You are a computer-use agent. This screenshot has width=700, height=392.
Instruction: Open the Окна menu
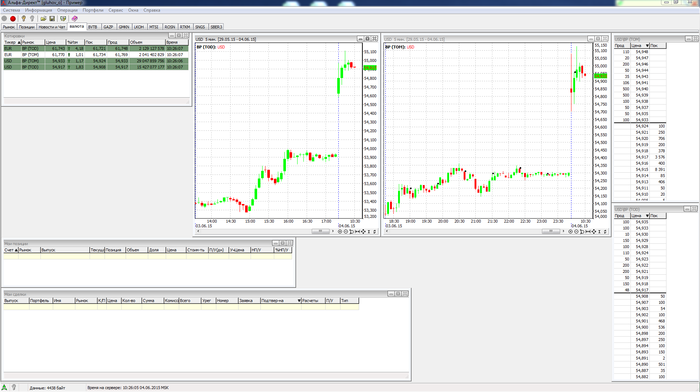click(x=133, y=10)
